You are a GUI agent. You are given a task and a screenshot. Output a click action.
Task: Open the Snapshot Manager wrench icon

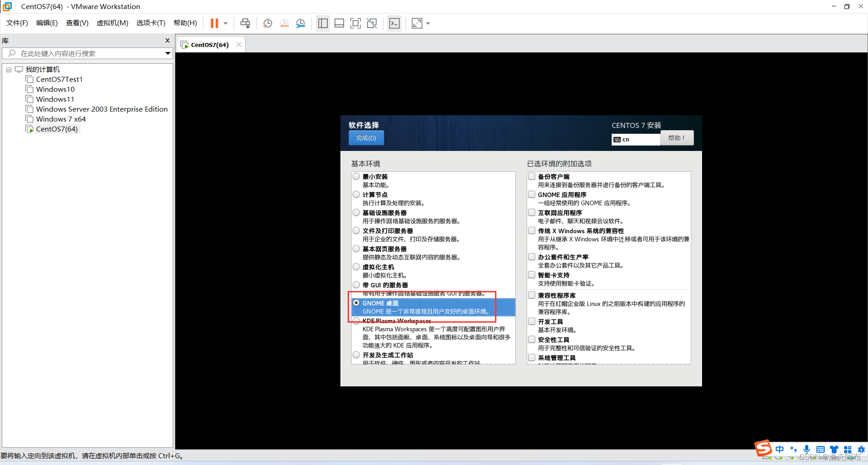(300, 23)
